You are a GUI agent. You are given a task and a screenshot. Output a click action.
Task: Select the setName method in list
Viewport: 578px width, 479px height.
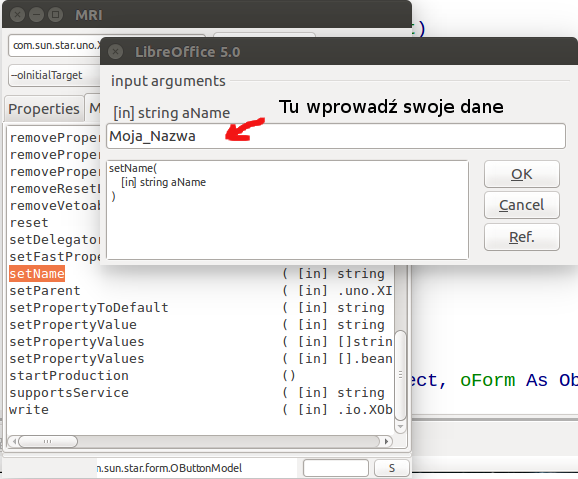pyautogui.click(x=37, y=274)
